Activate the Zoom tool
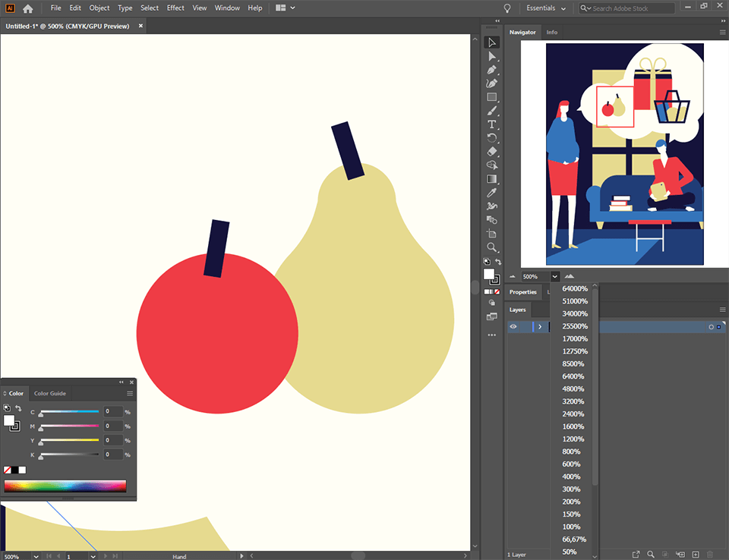Image resolution: width=729 pixels, height=560 pixels. coord(492,247)
